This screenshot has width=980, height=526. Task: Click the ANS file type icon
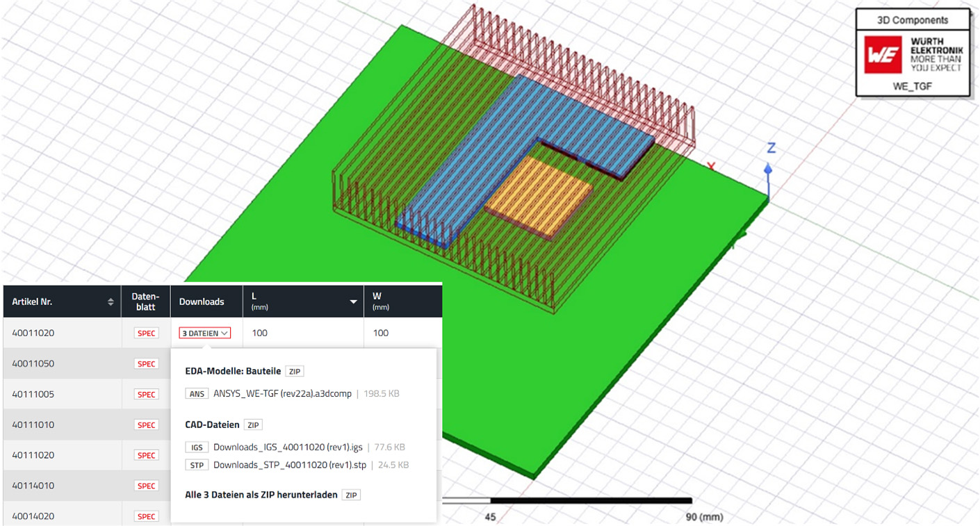[197, 393]
